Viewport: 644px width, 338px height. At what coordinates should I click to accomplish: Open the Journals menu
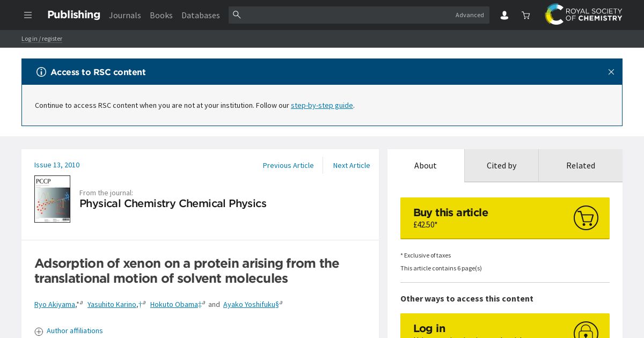[x=125, y=15]
